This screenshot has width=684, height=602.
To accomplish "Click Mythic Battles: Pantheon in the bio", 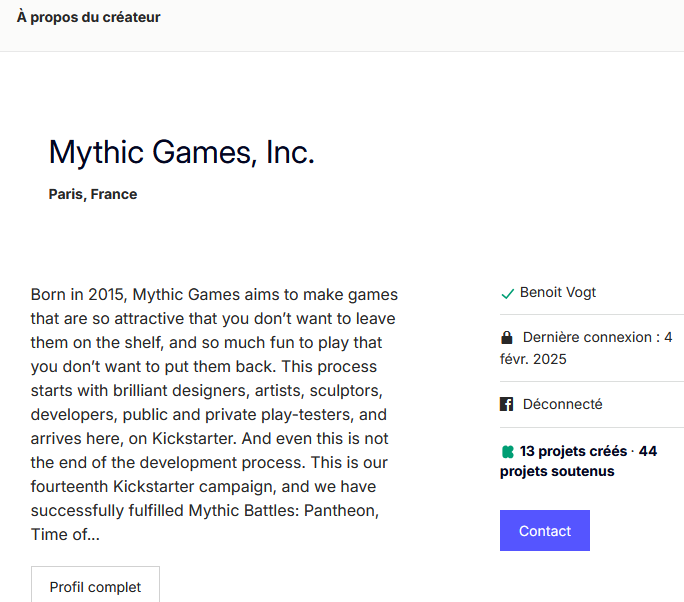I will 284,510.
